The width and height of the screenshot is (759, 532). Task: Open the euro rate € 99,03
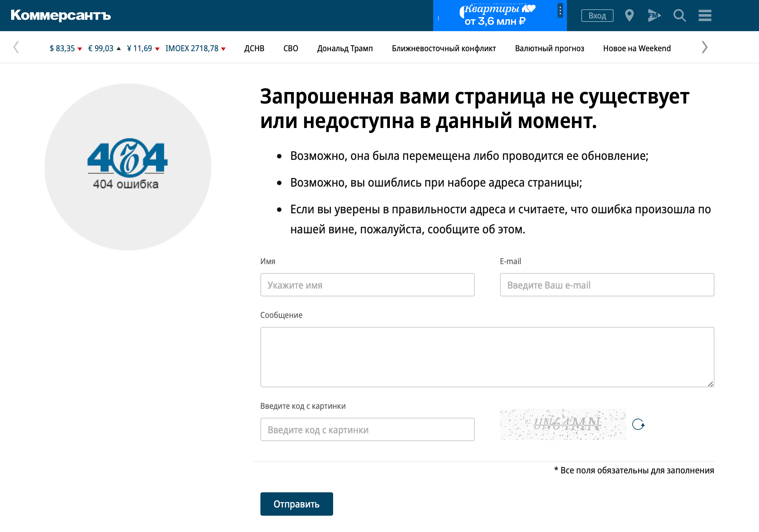104,49
